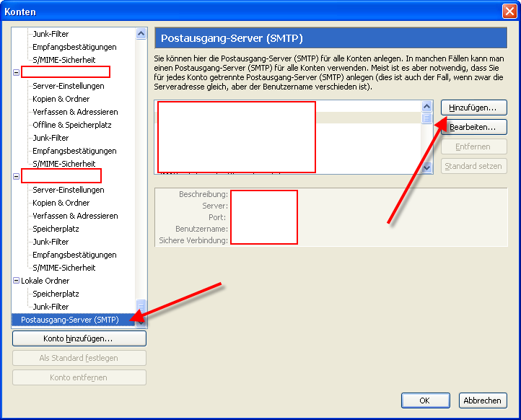This screenshot has width=521, height=420.
Task: Open Speicherplatz under Lokale Ordner
Action: click(x=56, y=294)
